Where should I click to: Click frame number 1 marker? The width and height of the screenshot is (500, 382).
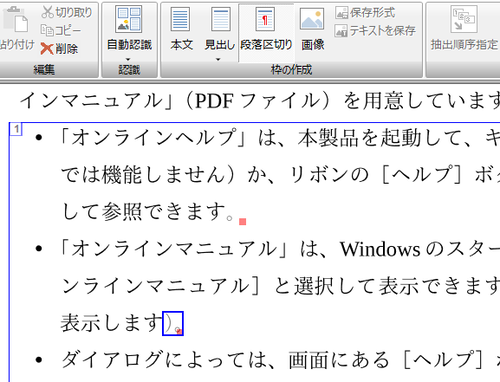[16, 129]
